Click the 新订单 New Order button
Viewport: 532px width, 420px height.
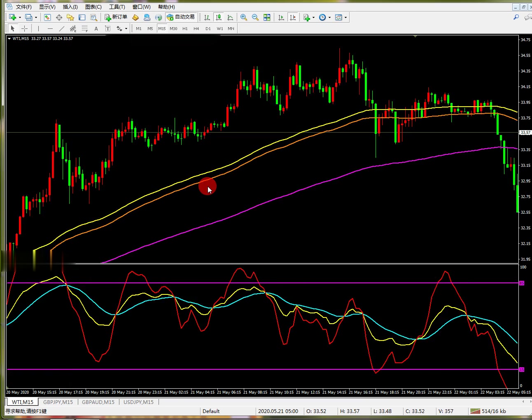[116, 17]
